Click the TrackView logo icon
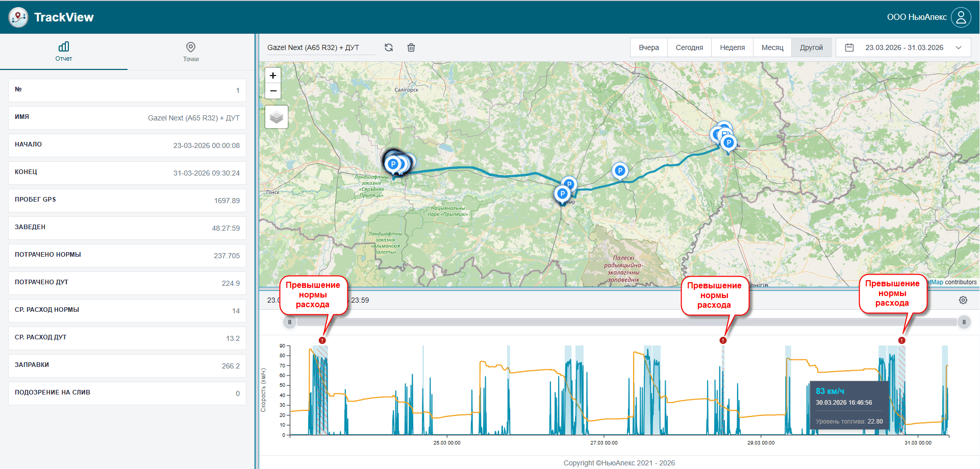Screen dimensions: 980x469 (18, 17)
